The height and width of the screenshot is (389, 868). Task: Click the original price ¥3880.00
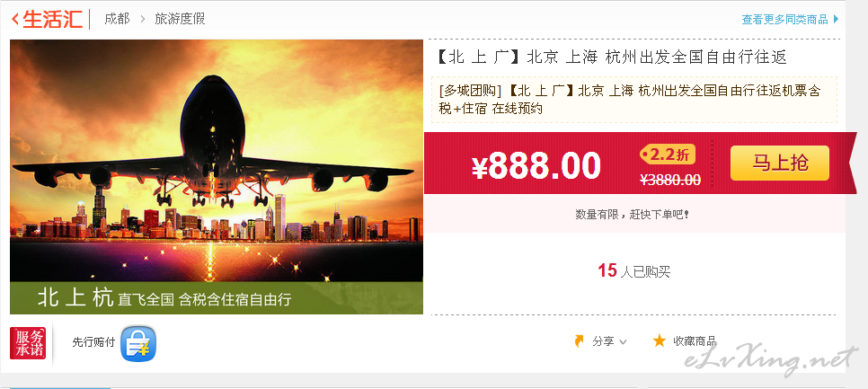[x=670, y=180]
